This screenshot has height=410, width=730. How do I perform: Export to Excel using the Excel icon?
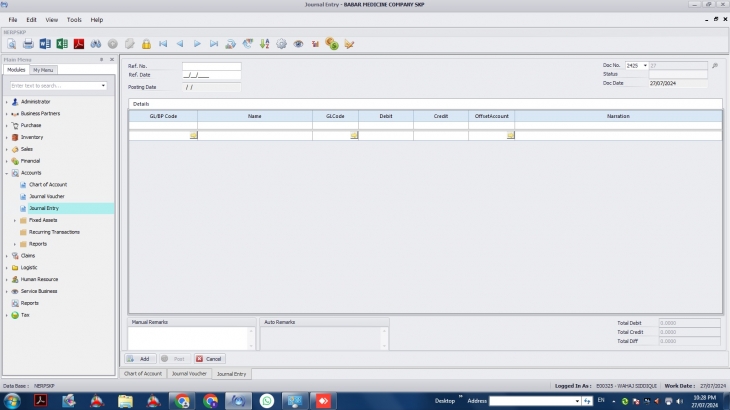[62, 44]
